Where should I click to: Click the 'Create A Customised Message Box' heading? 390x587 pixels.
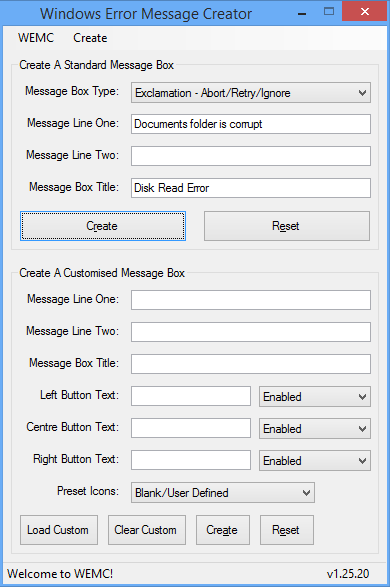pos(102,273)
